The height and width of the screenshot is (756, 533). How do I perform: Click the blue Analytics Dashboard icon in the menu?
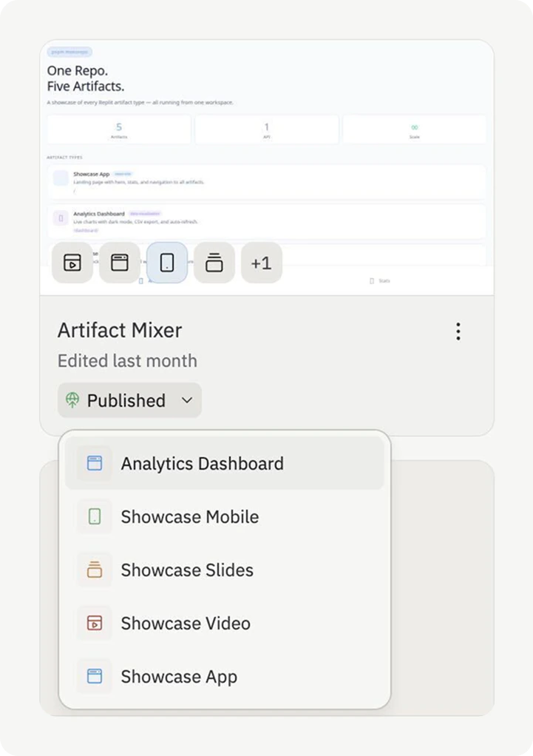coord(94,463)
